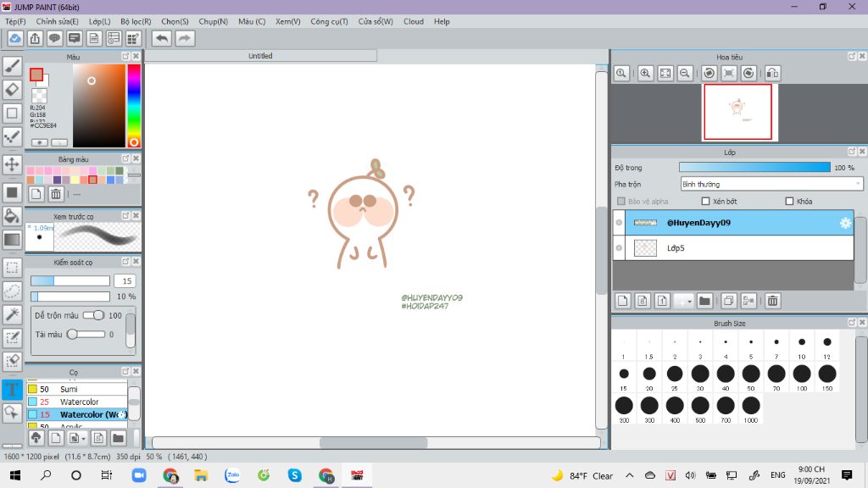Open File Explorer from the taskbar
The image size is (868, 488).
click(201, 475)
